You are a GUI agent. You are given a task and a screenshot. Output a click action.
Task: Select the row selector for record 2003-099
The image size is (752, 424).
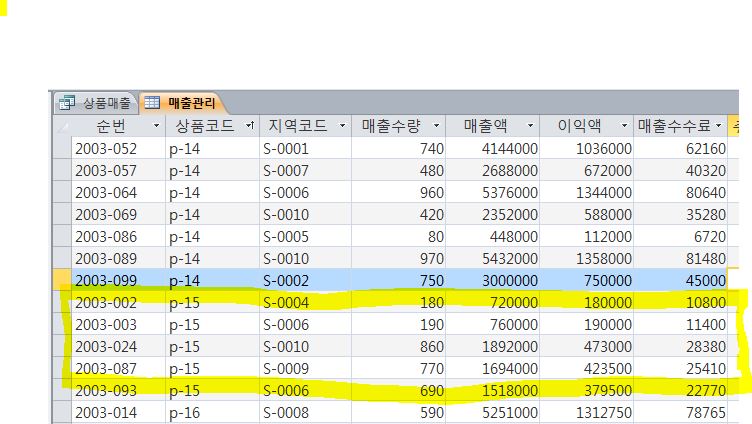pos(62,280)
